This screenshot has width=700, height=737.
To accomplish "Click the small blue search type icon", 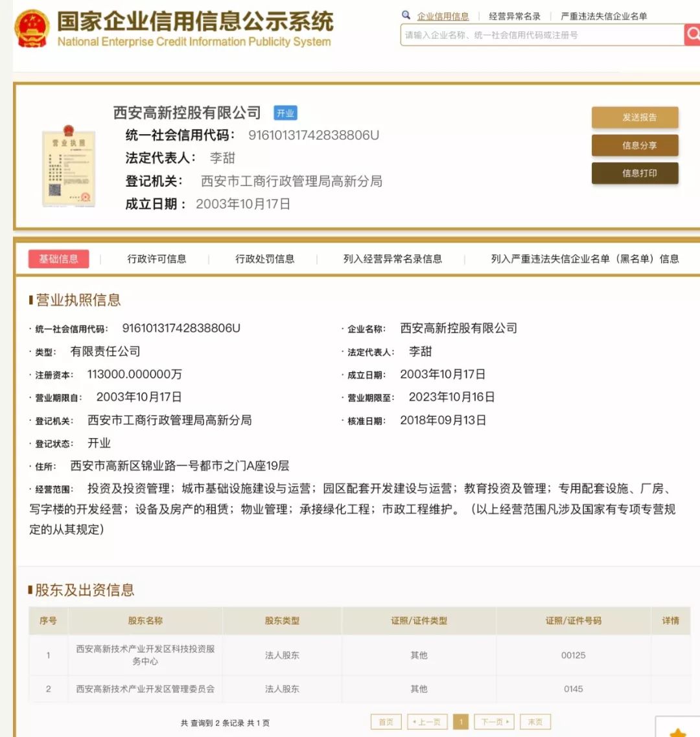I will (406, 15).
